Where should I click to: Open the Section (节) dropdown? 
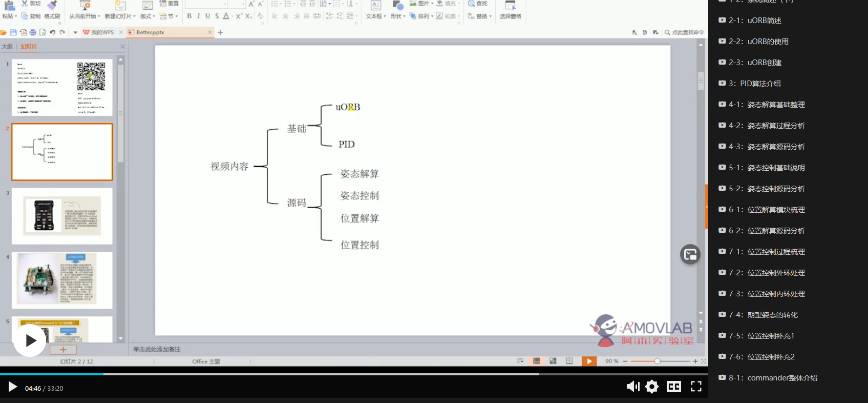(x=168, y=16)
